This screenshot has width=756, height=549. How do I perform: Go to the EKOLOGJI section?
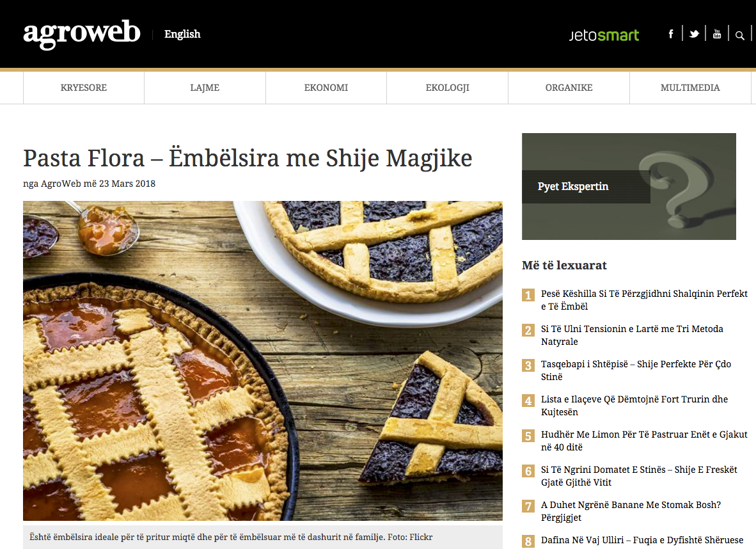point(448,87)
